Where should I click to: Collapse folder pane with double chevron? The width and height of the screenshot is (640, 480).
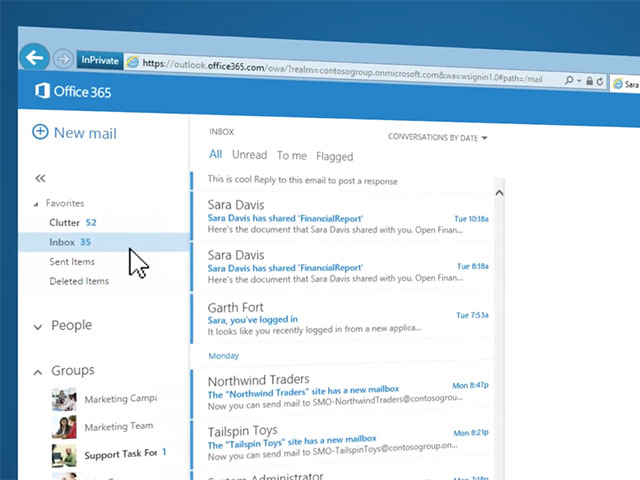(x=40, y=178)
